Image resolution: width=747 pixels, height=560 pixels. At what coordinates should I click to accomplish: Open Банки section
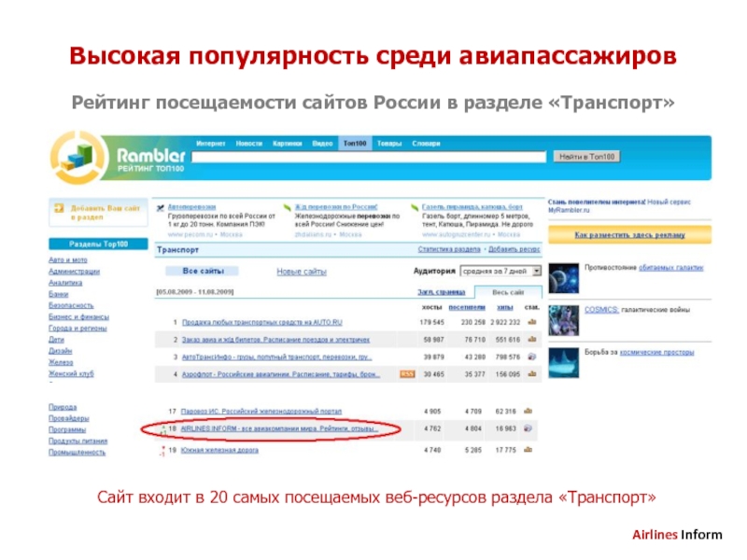[59, 294]
